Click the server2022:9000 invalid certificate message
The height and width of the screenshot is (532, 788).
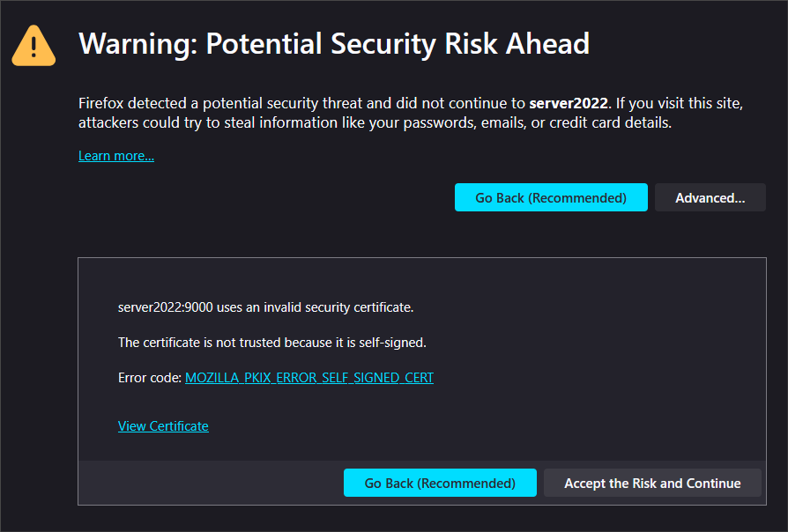(265, 307)
